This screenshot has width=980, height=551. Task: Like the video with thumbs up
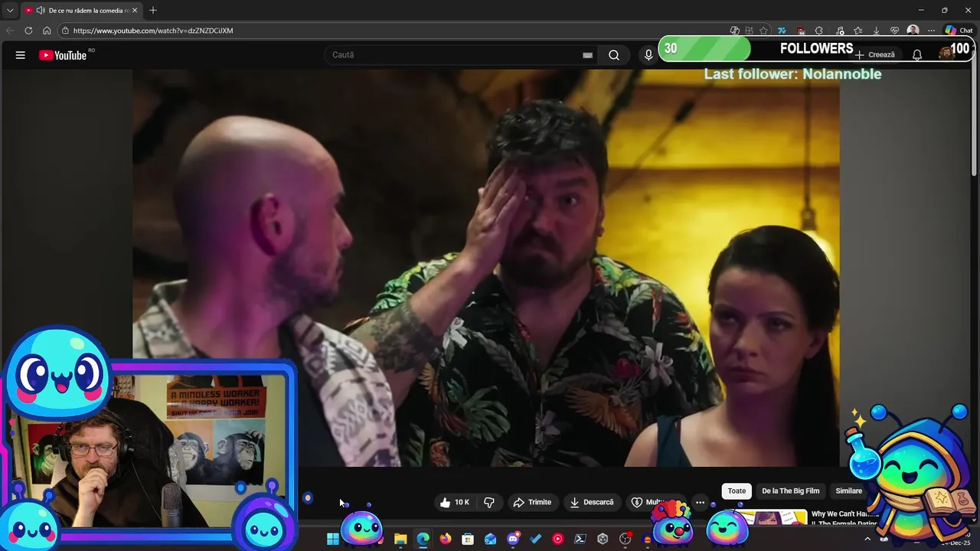pyautogui.click(x=455, y=503)
